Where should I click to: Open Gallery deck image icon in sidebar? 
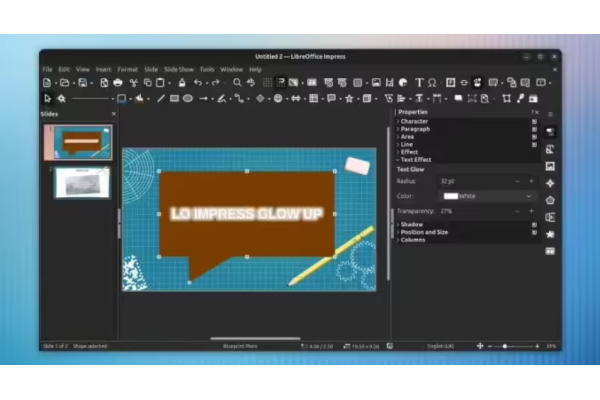pos(550,166)
